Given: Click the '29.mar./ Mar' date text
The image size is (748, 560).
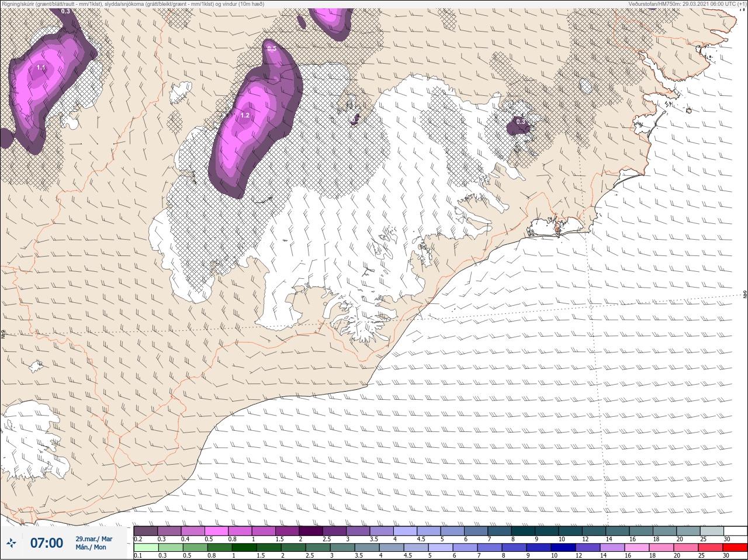Looking at the screenshot, I should pos(93,538).
